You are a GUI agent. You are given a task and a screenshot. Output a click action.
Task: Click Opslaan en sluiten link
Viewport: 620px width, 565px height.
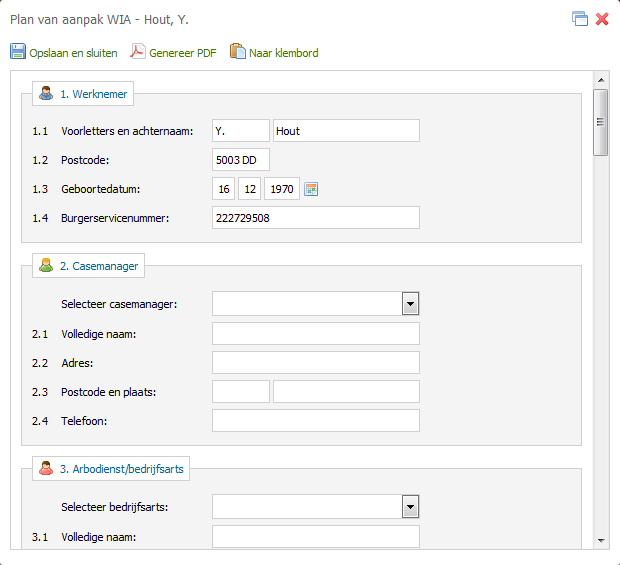point(73,53)
